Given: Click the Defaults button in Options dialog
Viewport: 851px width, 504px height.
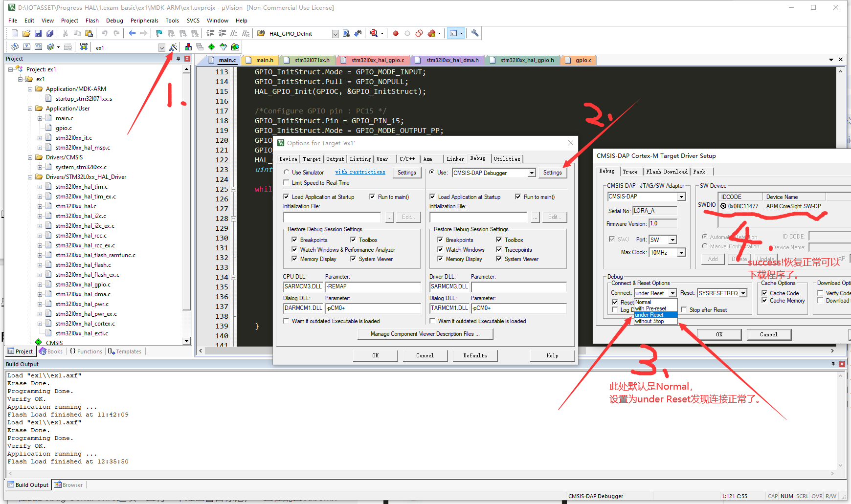Looking at the screenshot, I should 475,355.
